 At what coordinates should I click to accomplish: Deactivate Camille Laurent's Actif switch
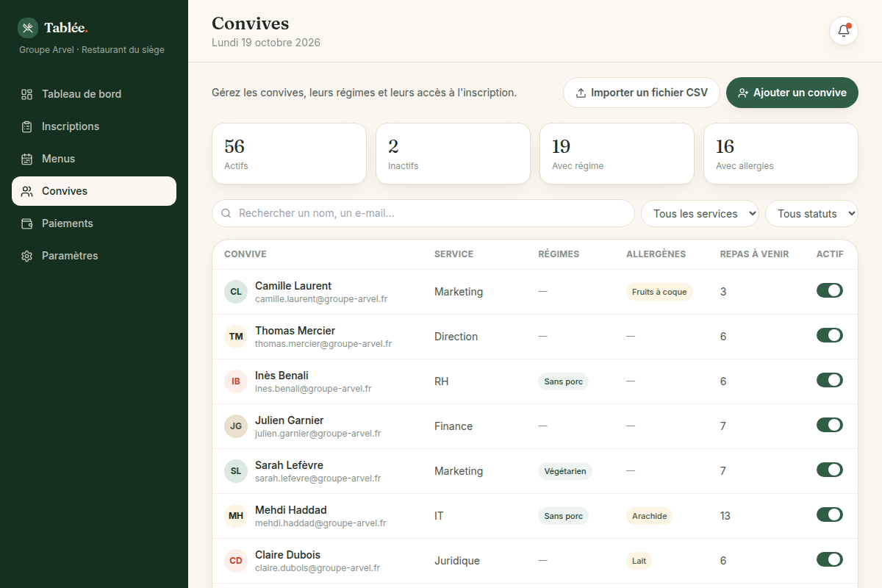pyautogui.click(x=830, y=290)
